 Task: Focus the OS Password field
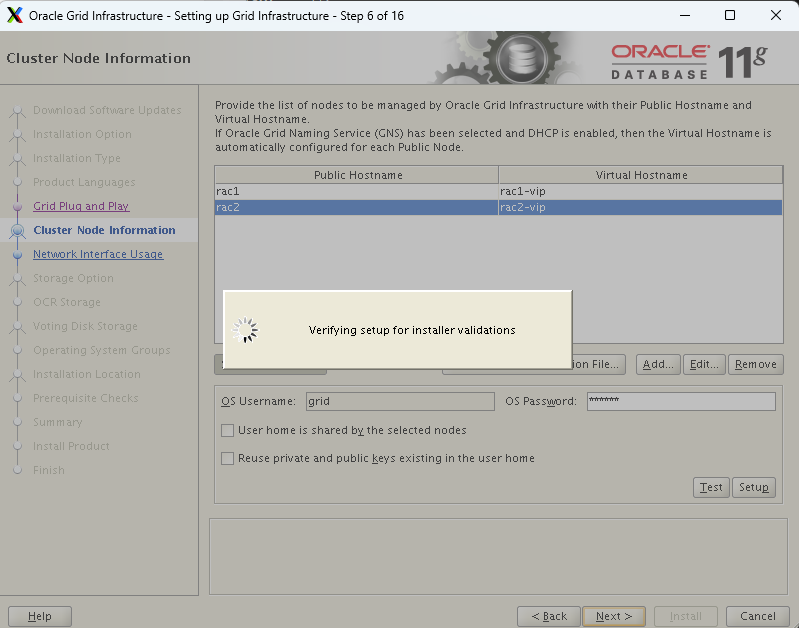681,401
